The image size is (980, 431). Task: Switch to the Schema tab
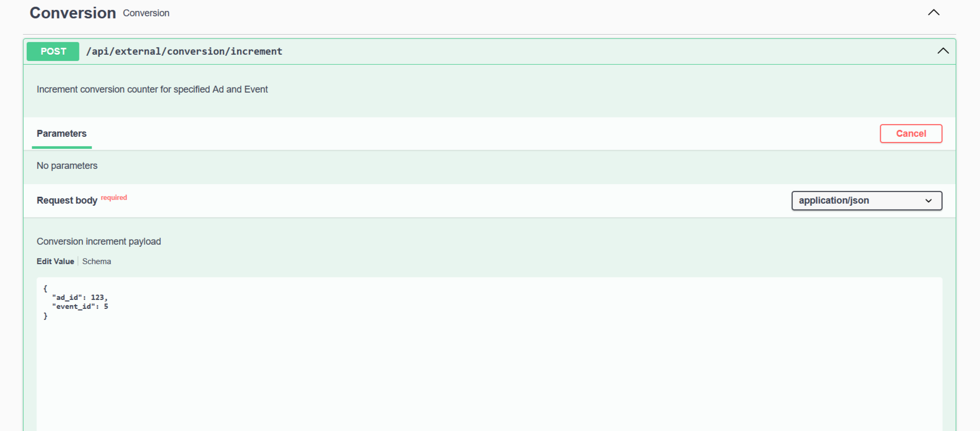[97, 262]
